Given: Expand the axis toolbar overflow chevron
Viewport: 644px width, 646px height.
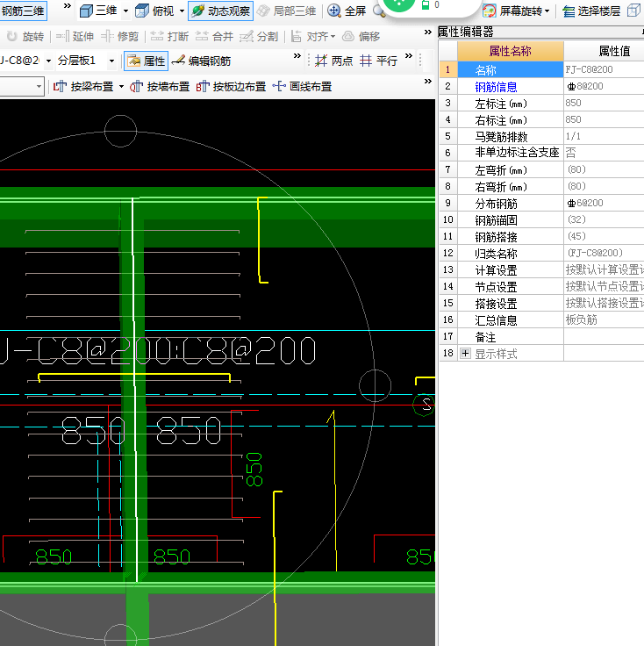Looking at the screenshot, I should pyautogui.click(x=409, y=56).
